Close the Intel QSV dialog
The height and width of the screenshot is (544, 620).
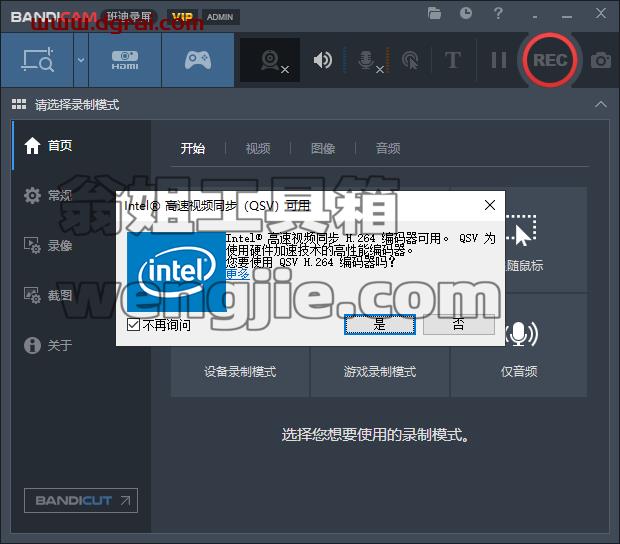tap(490, 205)
